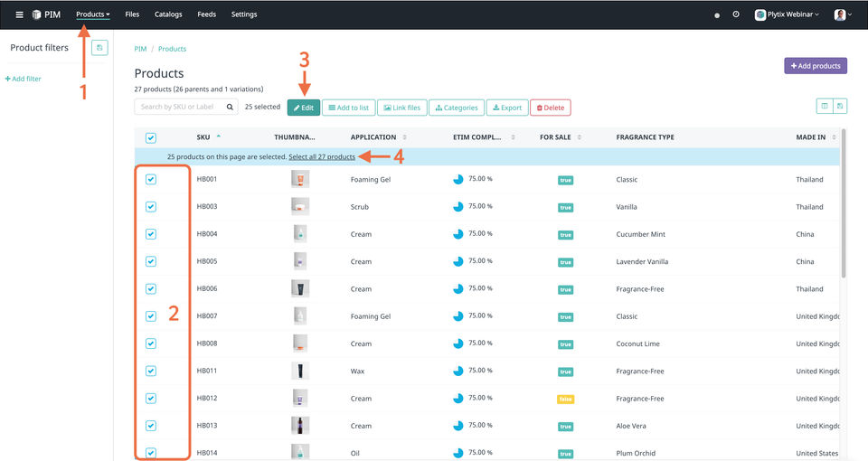Click the Plum Orchid fragrance cell
The height and width of the screenshot is (461, 868).
[x=636, y=453]
